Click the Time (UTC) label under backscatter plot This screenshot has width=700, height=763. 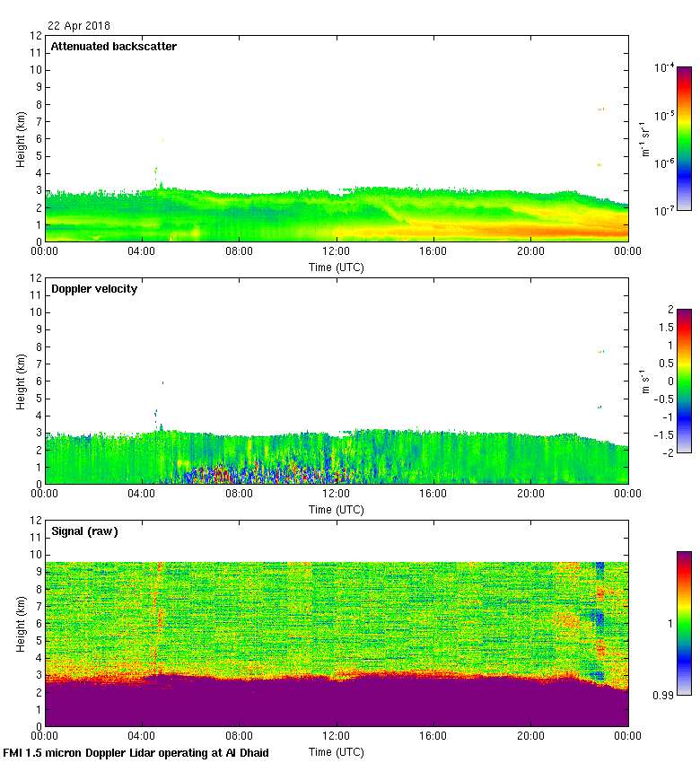tap(337, 267)
